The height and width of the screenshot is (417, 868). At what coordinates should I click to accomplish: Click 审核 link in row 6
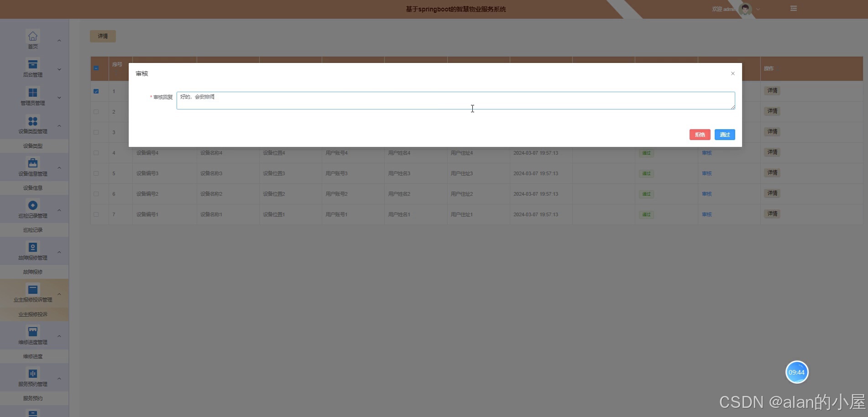(707, 194)
